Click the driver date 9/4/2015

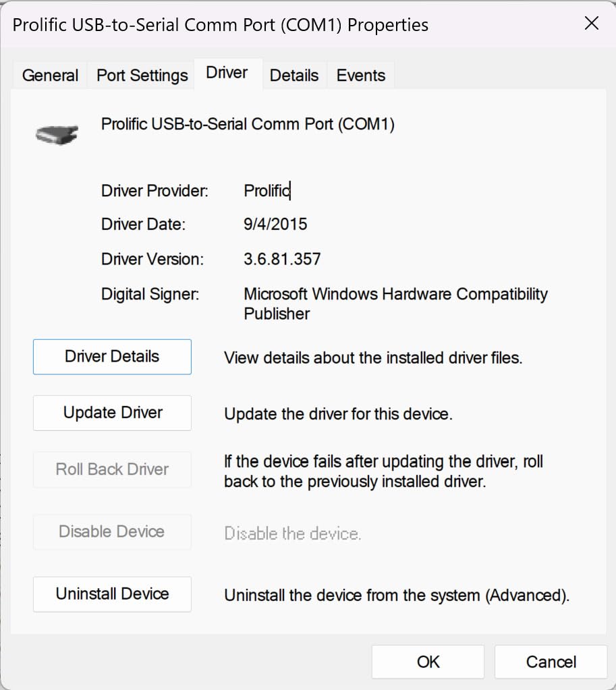275,224
